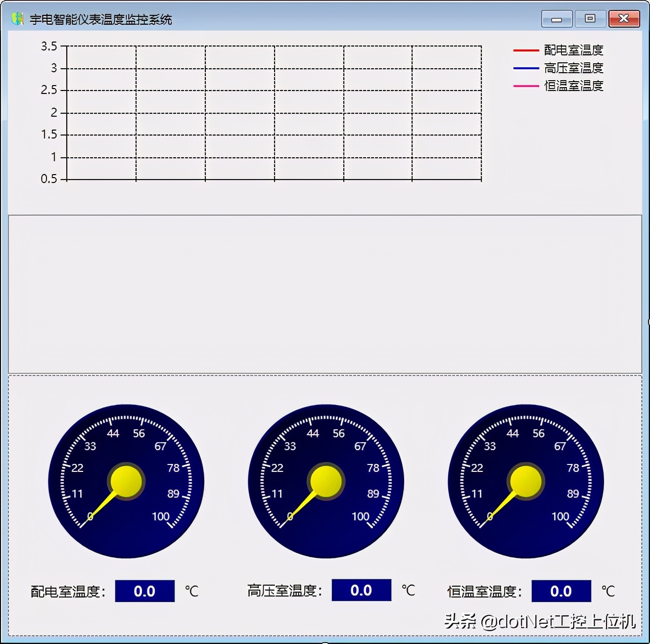650x644 pixels.
Task: Click the 配电室温度 legend label
Action: (x=573, y=50)
